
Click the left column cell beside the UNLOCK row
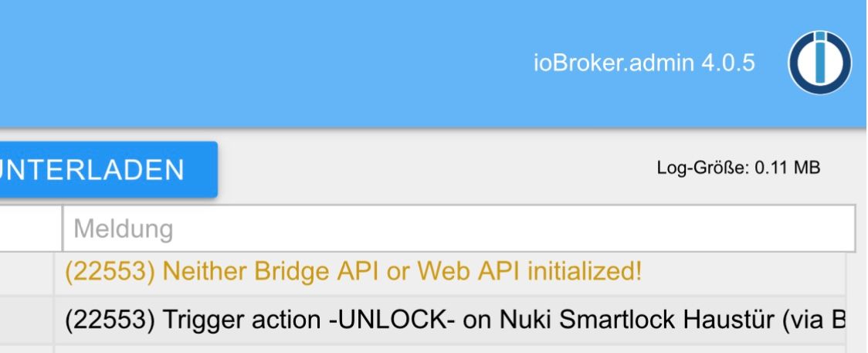tap(26, 321)
